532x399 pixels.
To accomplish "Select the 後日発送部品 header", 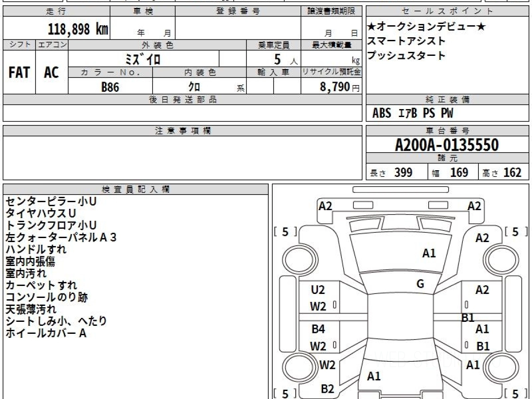I will [x=183, y=100].
